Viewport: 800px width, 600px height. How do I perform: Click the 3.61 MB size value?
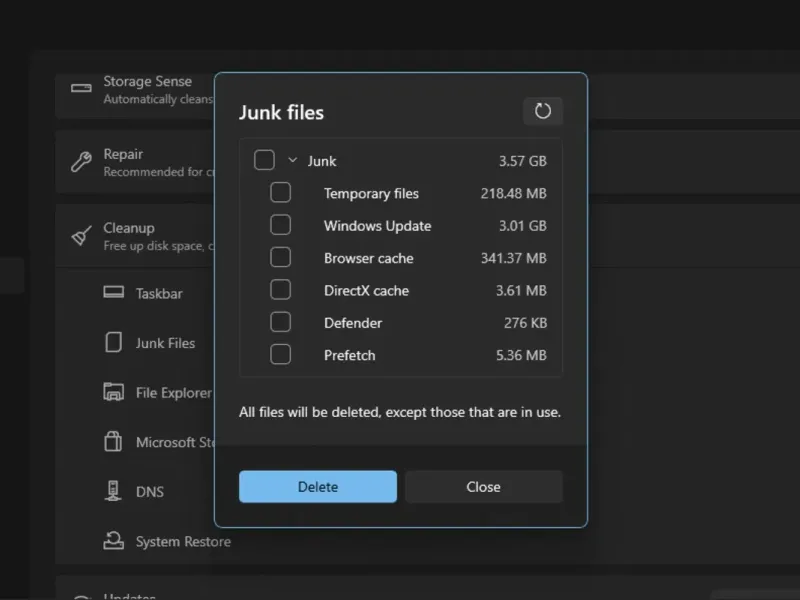(521, 290)
